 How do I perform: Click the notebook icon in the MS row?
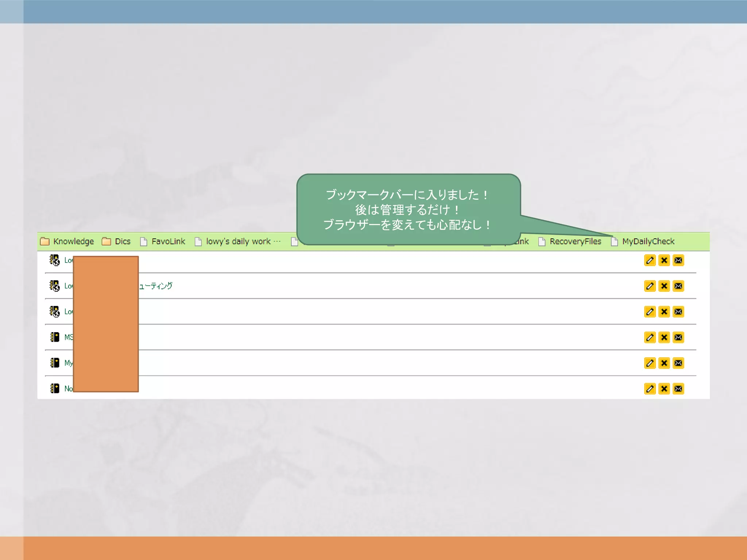click(54, 337)
